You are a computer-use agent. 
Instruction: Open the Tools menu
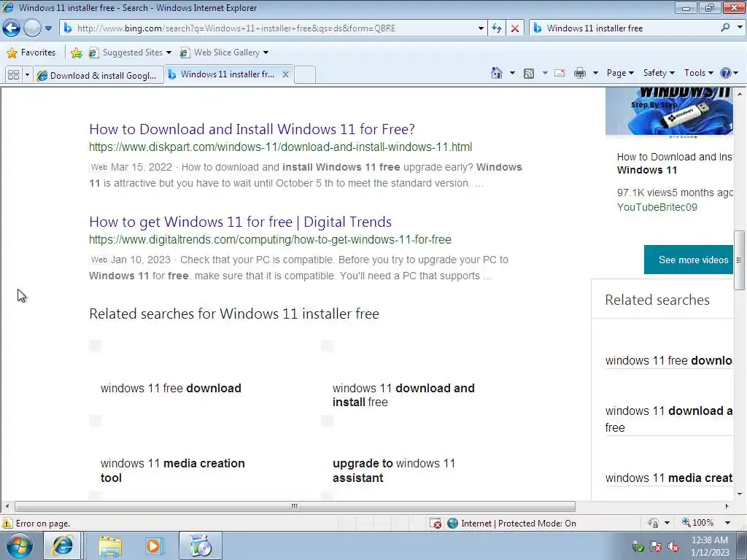point(698,73)
